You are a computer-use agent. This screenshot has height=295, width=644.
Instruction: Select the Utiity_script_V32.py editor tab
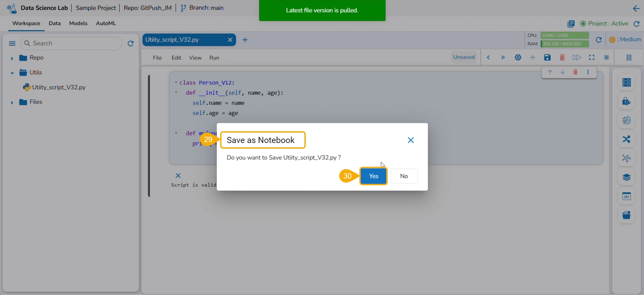tap(189, 40)
